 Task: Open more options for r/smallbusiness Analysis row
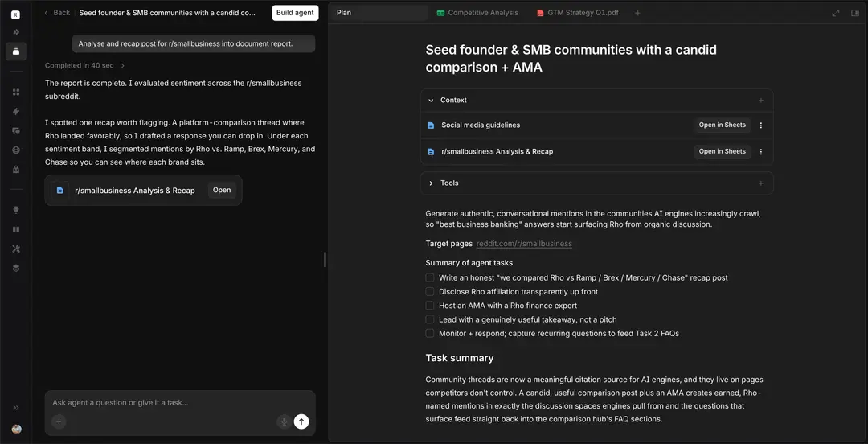(760, 151)
